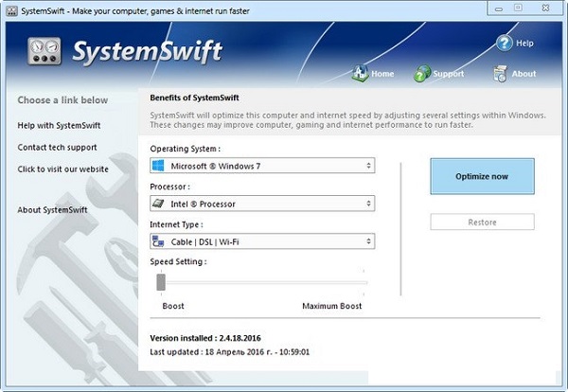The image size is (568, 392).
Task: Click Version installed : 2.4.18.2016 text
Action: 205,338
